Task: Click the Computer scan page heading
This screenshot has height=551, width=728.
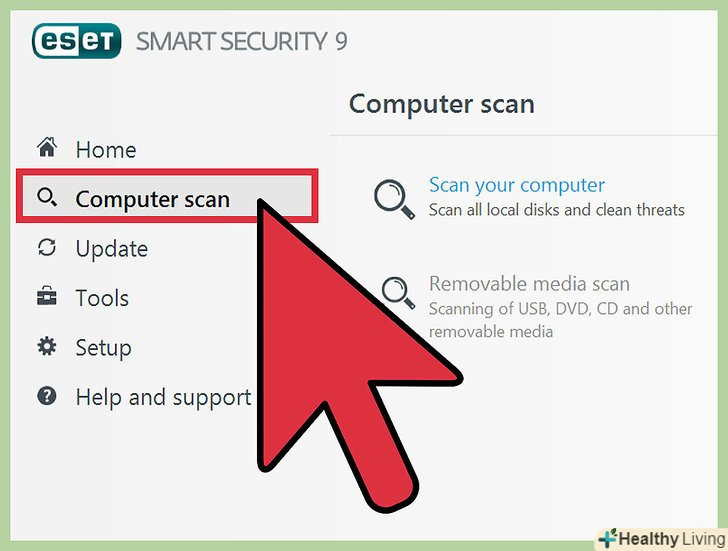Action: pyautogui.click(x=442, y=104)
